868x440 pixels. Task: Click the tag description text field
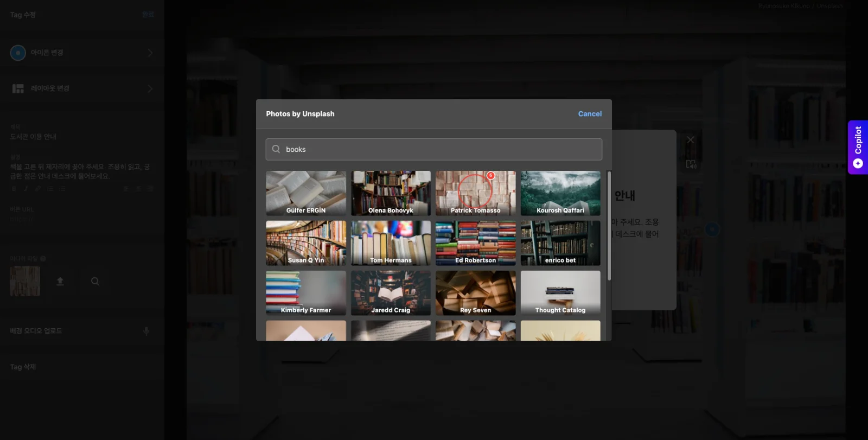coord(81,171)
